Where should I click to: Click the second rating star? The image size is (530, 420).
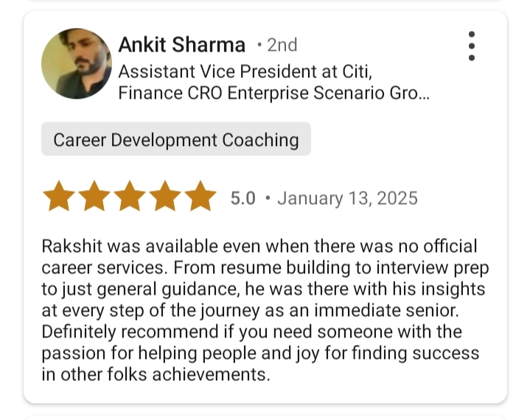point(94,197)
